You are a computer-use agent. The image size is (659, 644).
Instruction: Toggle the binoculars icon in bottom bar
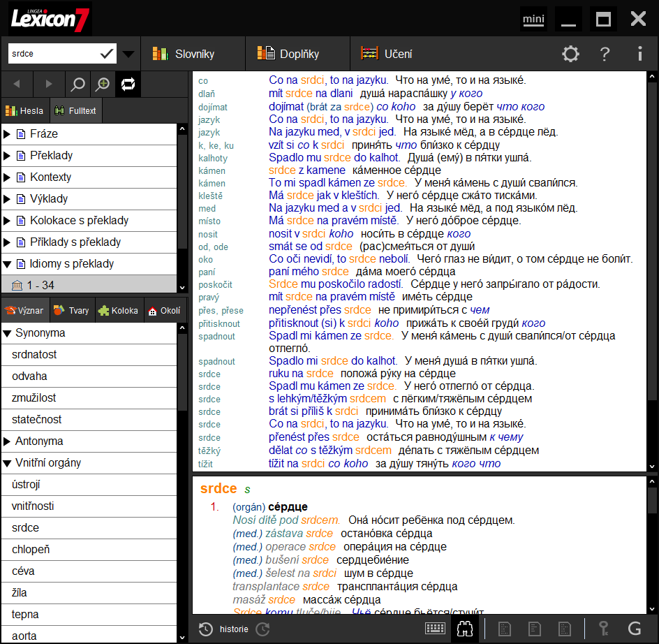[x=465, y=629]
